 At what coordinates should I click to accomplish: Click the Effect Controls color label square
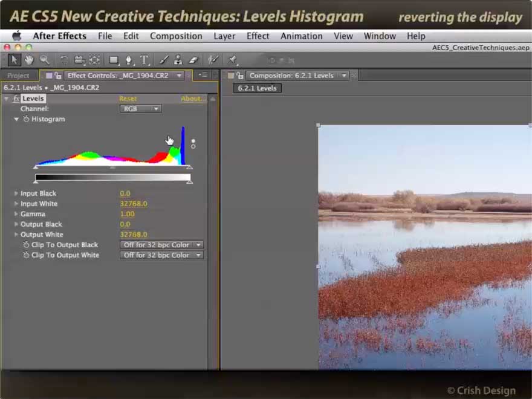pos(49,76)
